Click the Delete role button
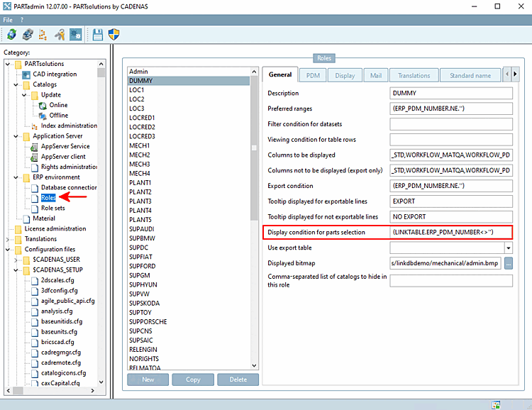The width and height of the screenshot is (532, 410). point(238,379)
